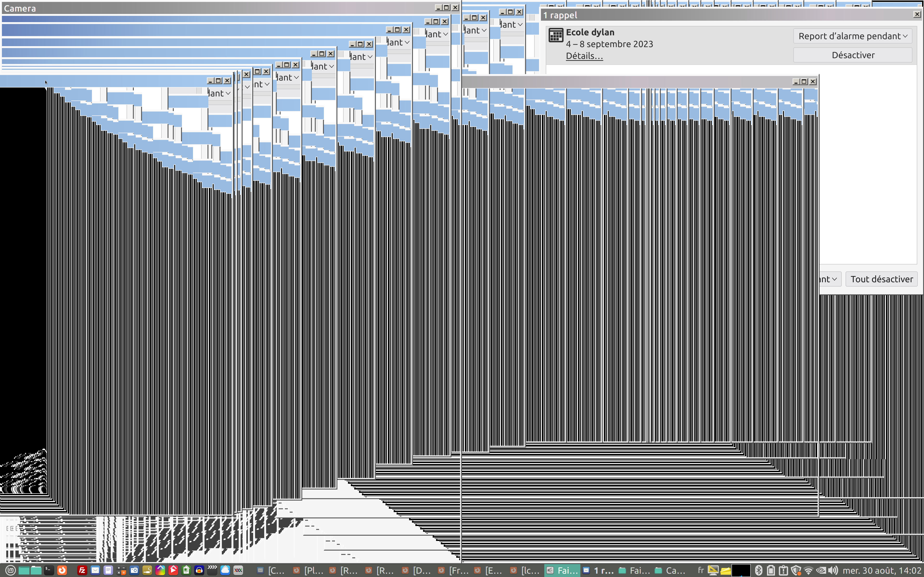
Task: Click the Tout désactiver button
Action: [881, 279]
